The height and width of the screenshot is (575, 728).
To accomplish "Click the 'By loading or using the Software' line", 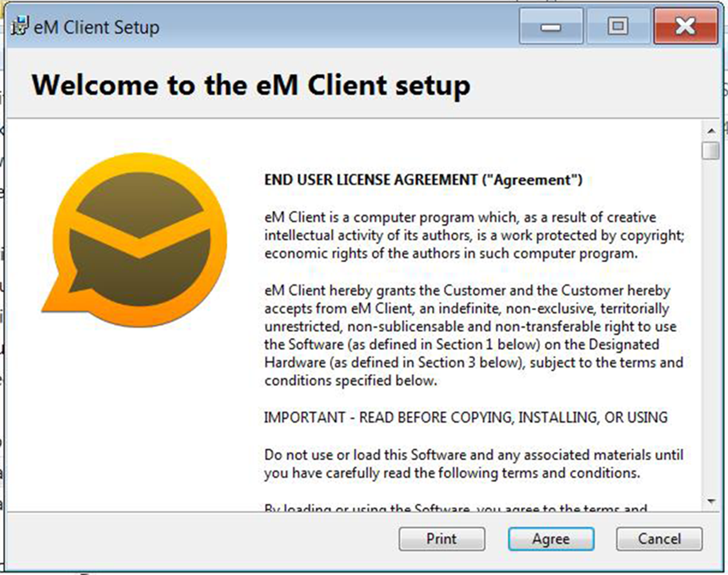I will [456, 507].
